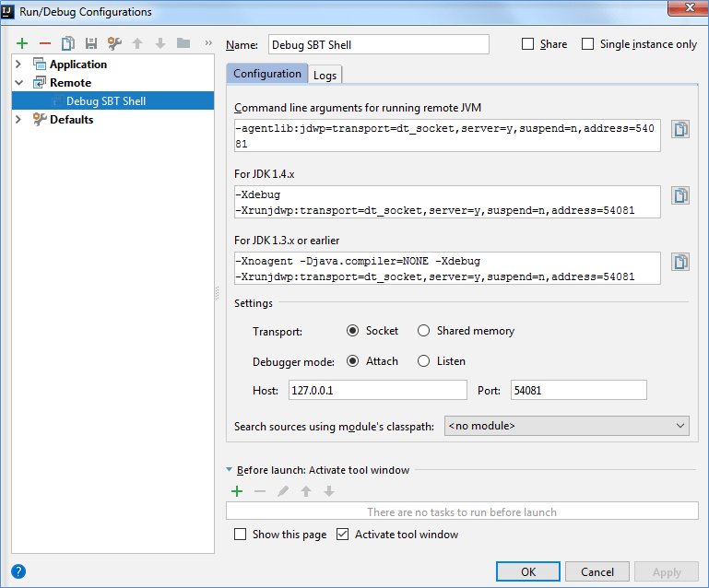Viewport: 709px width, 588px height.
Task: Edit before launch task pencil
Action: pyautogui.click(x=283, y=491)
